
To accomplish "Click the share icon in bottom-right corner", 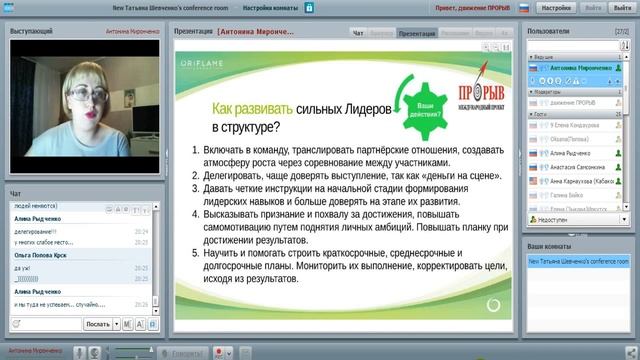I will pyautogui.click(x=631, y=353).
